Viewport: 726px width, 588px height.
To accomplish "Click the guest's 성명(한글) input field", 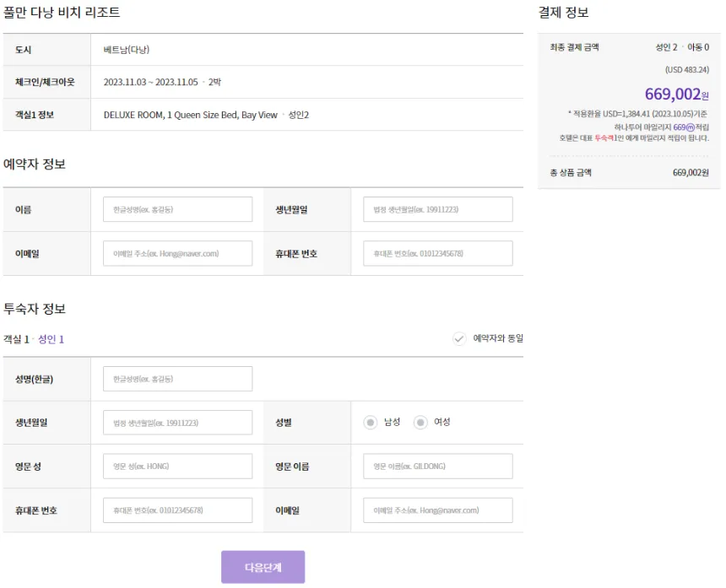I will click(177, 378).
